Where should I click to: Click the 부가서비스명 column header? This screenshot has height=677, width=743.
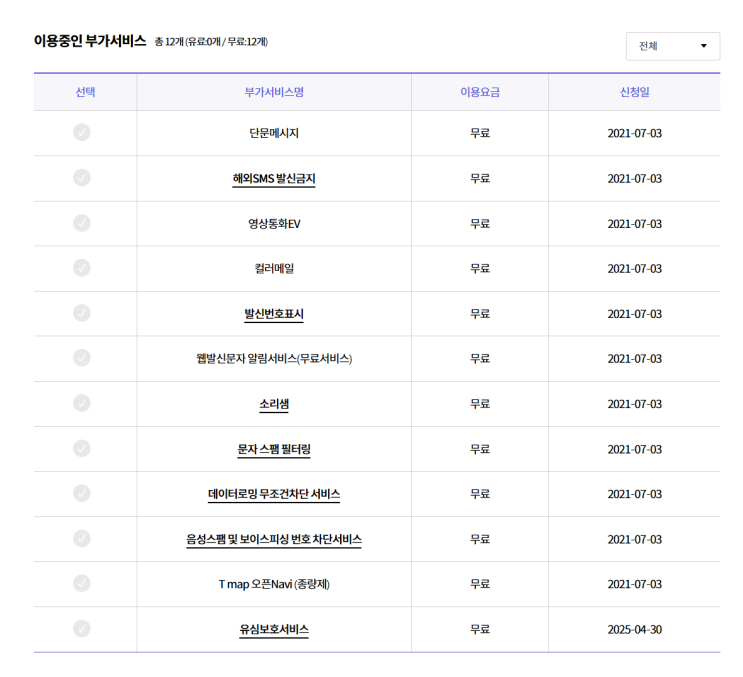[x=274, y=92]
